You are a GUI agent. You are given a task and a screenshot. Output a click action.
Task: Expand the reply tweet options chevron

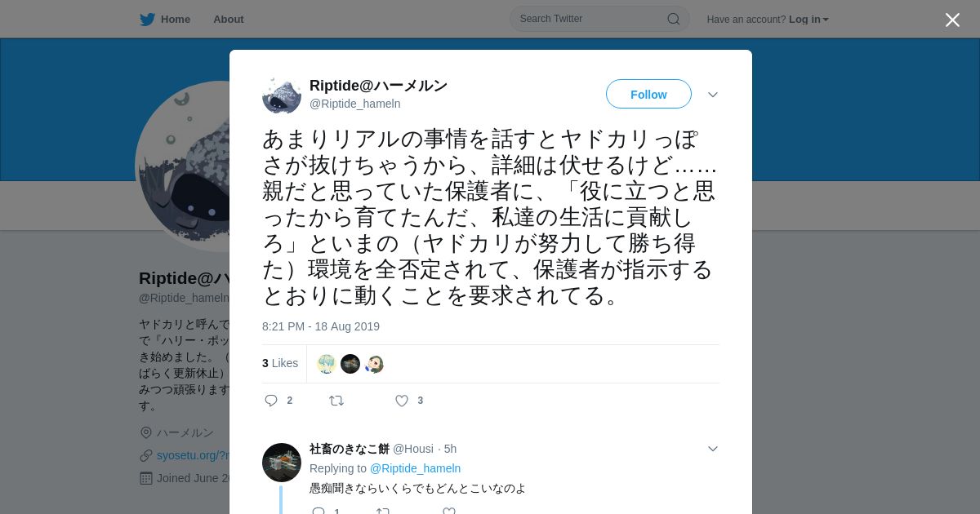coord(713,449)
